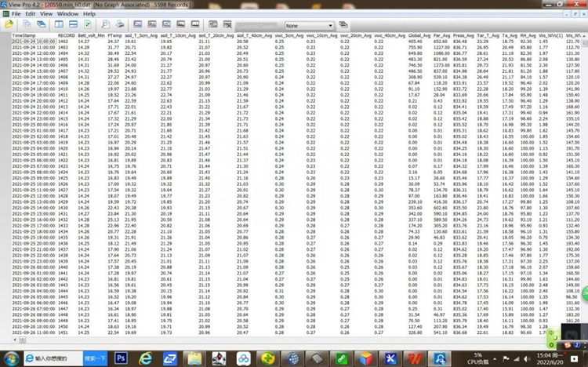The image size is (588, 367).
Task: Open the Window menu
Action: click(x=67, y=14)
